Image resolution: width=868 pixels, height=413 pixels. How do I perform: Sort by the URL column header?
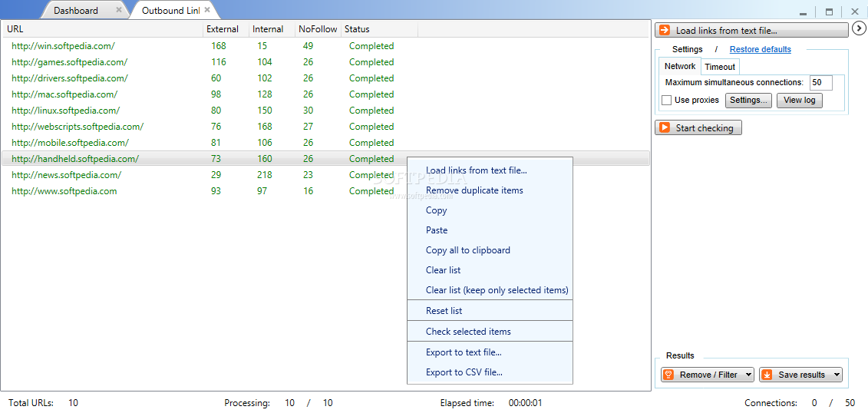(103, 29)
